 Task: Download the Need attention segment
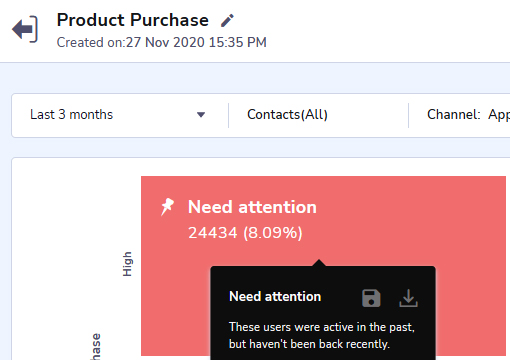[x=408, y=298]
